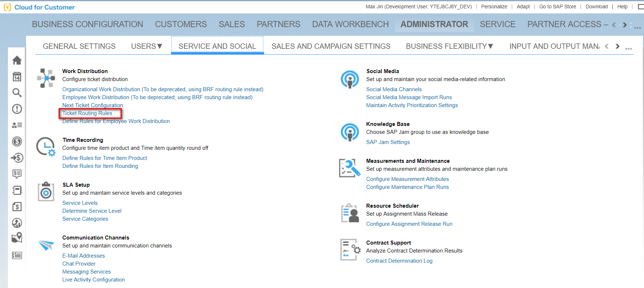This screenshot has height=288, width=644.
Task: Click the Cloud for Customer logo icon
Action: pyautogui.click(x=7, y=7)
